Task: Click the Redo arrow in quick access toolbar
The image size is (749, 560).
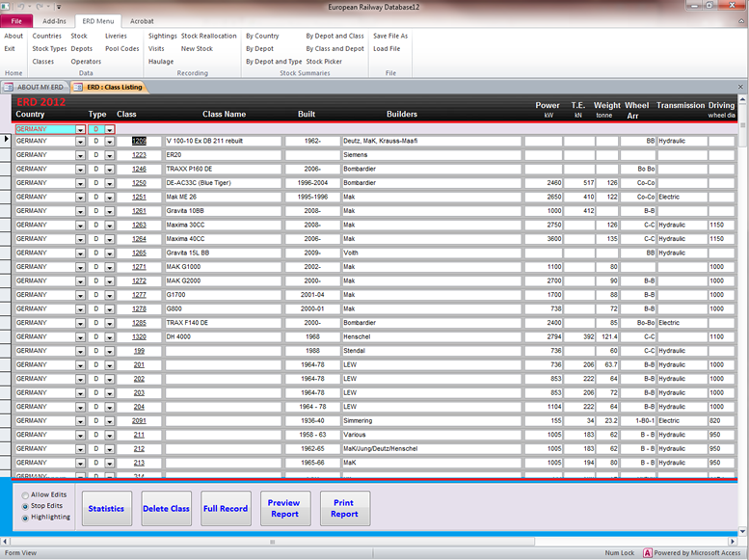Action: tap(40, 7)
